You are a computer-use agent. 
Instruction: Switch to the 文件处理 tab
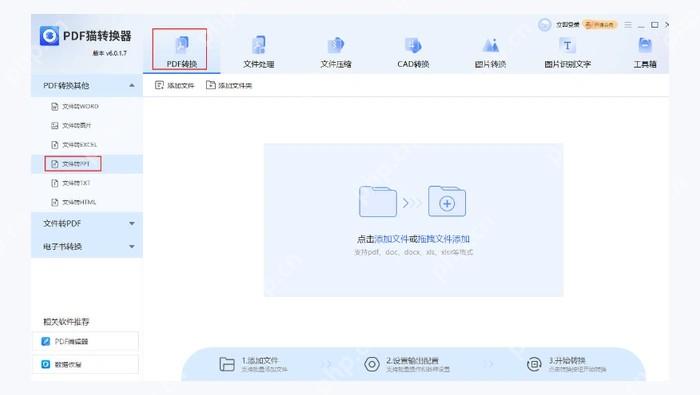coord(258,52)
